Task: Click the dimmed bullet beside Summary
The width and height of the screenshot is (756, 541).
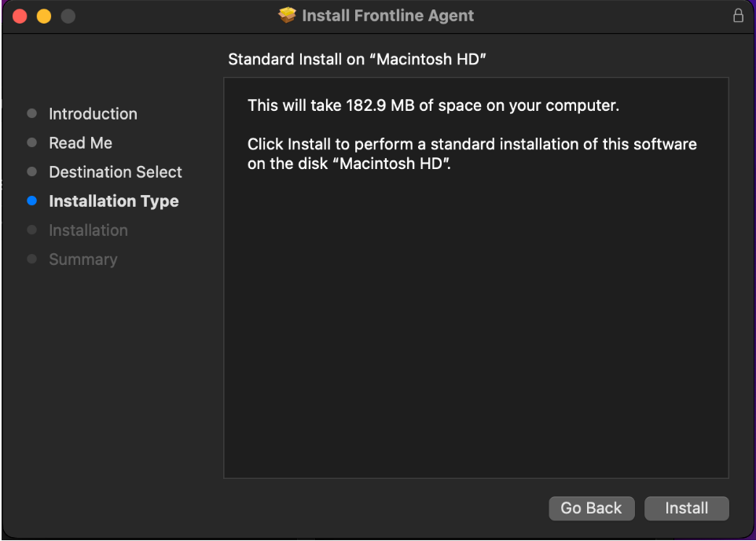Action: point(31,259)
